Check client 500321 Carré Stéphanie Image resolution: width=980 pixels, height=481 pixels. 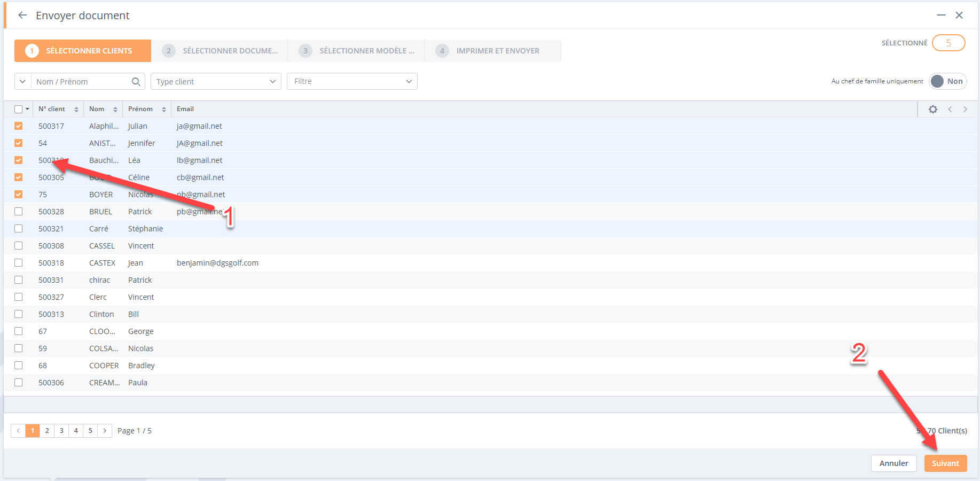[18, 229]
